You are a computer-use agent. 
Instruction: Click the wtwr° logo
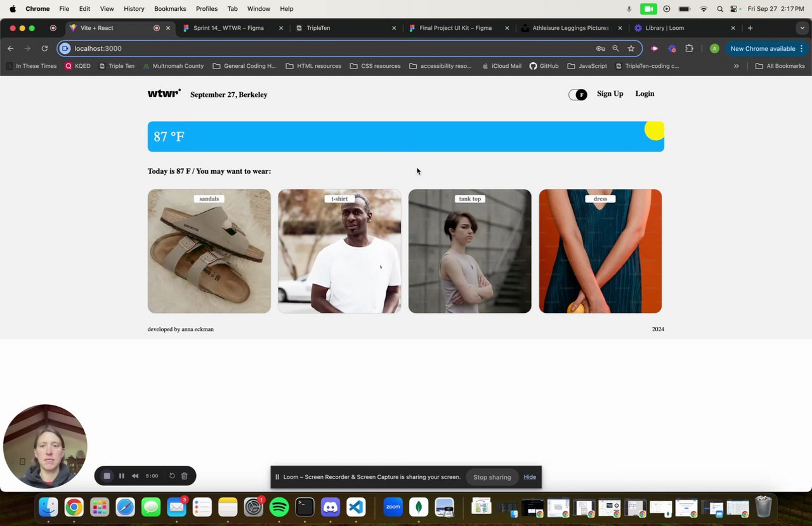click(x=164, y=93)
